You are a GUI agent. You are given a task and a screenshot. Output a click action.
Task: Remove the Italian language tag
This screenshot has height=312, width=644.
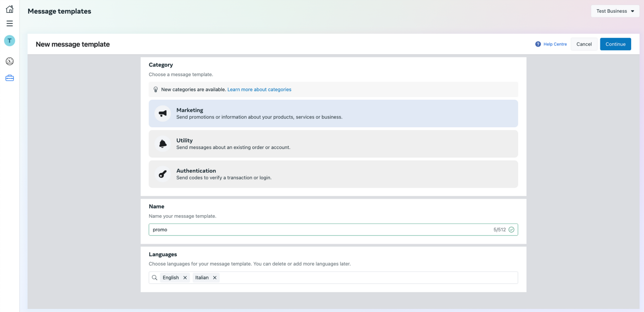tap(215, 278)
